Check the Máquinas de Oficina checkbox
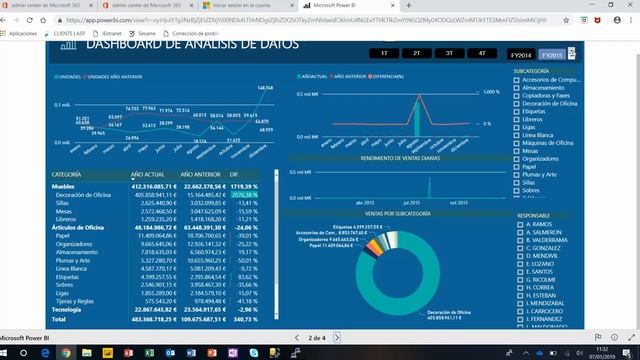The height and width of the screenshot is (360, 640). tap(517, 143)
